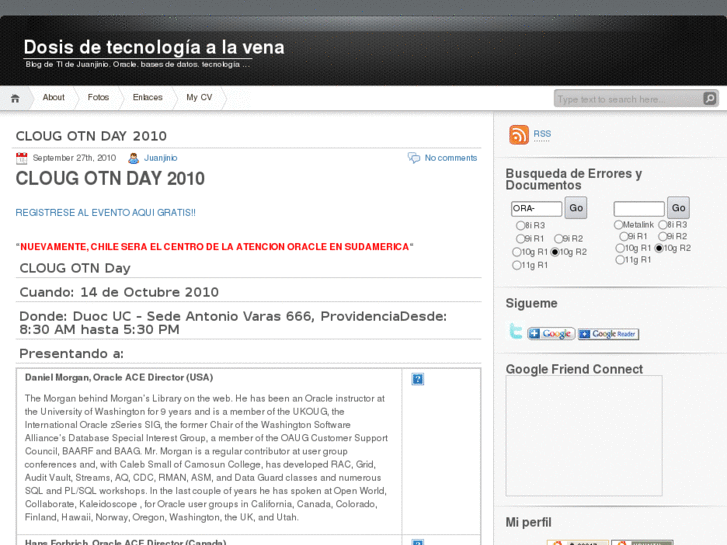Click the blog title 'Dosis de tecnología a la vena'

click(x=154, y=47)
